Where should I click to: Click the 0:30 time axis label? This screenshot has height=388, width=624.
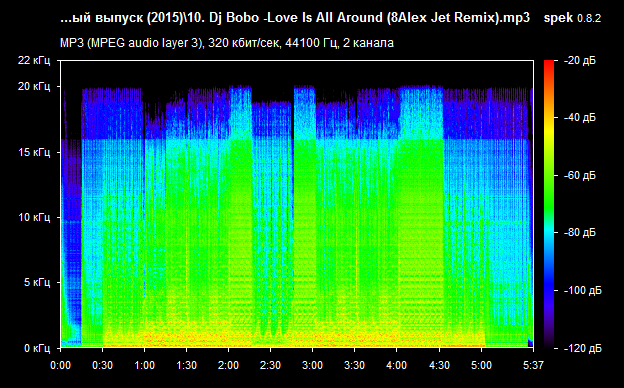pyautogui.click(x=102, y=365)
